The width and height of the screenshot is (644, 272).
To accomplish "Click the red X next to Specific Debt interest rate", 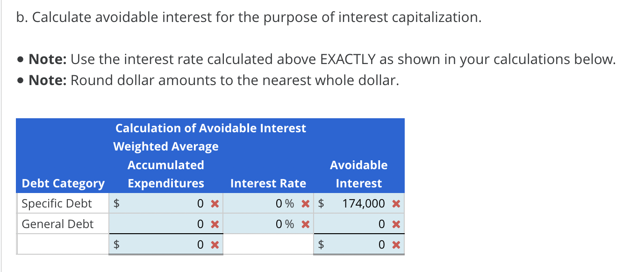I will (305, 203).
